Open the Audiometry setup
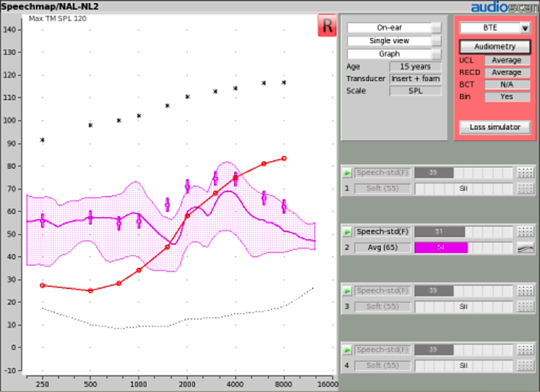 click(x=495, y=47)
